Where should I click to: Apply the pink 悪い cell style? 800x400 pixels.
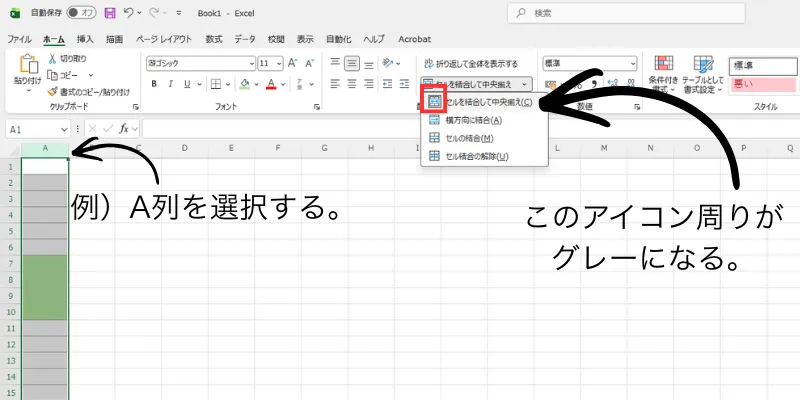(763, 84)
